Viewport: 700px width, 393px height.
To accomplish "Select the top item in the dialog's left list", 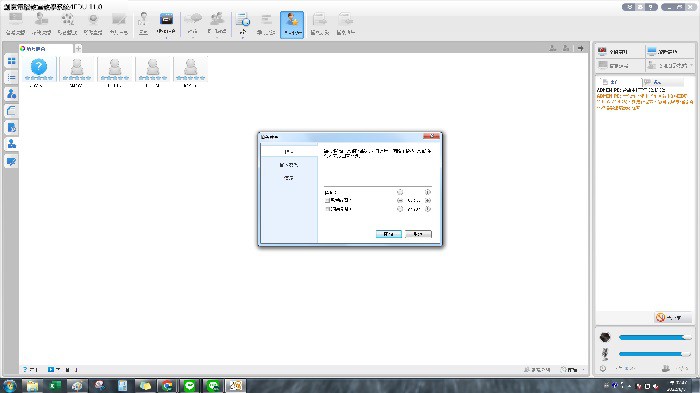I will [289, 151].
